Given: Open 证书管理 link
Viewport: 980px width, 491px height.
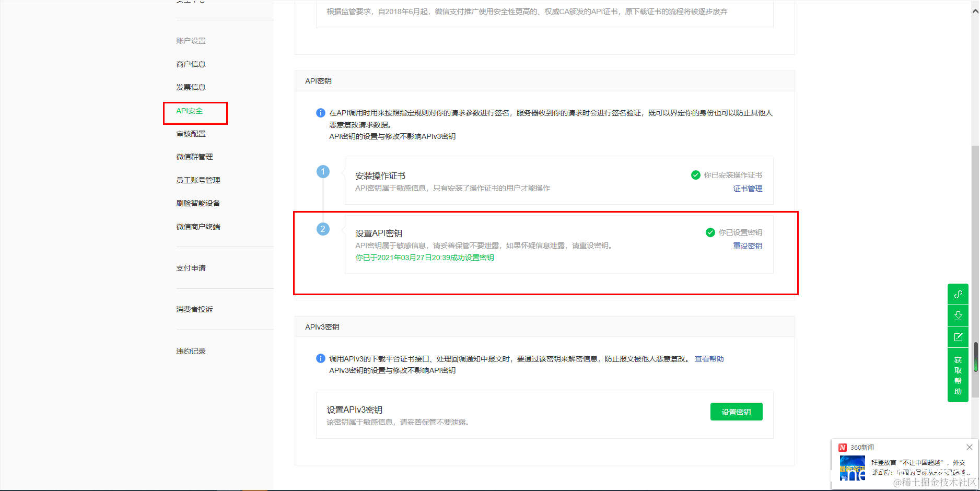Looking at the screenshot, I should click(x=748, y=189).
